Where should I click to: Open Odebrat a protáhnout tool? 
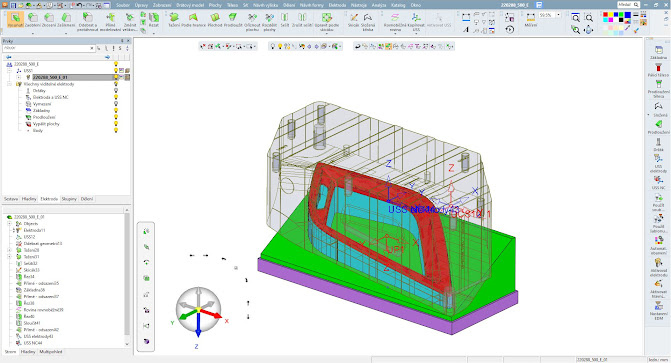coord(88,21)
